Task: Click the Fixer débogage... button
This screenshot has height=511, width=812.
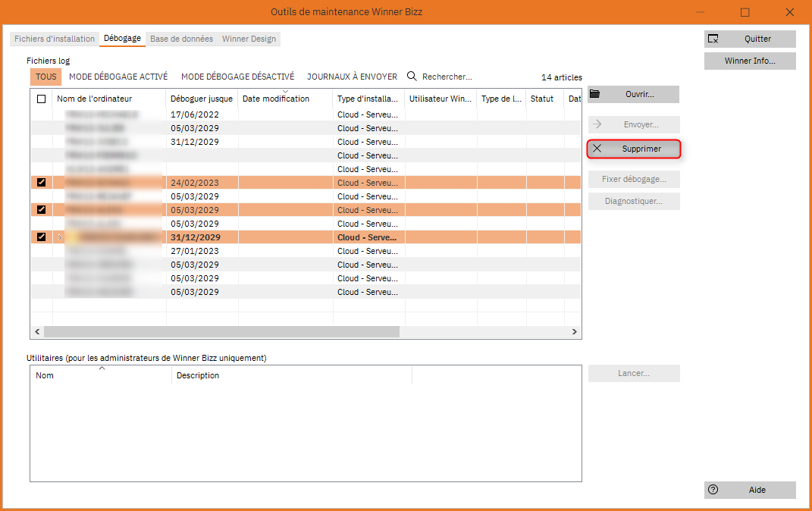Action: tap(634, 179)
